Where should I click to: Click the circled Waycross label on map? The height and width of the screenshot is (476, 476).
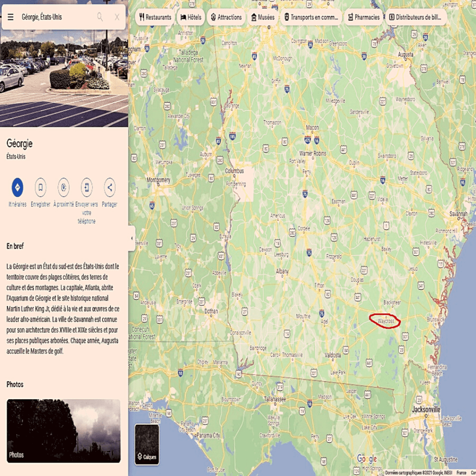tap(385, 321)
